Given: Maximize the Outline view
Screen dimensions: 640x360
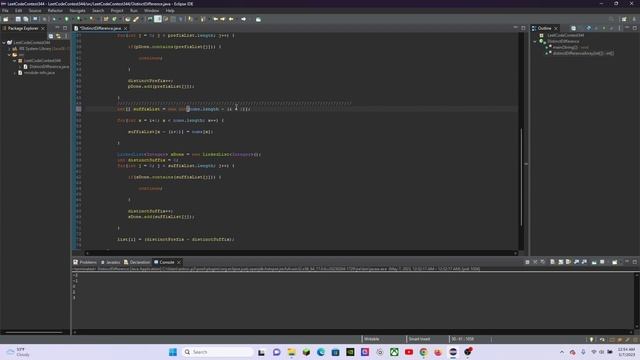Looking at the screenshot, I should click(x=635, y=28).
